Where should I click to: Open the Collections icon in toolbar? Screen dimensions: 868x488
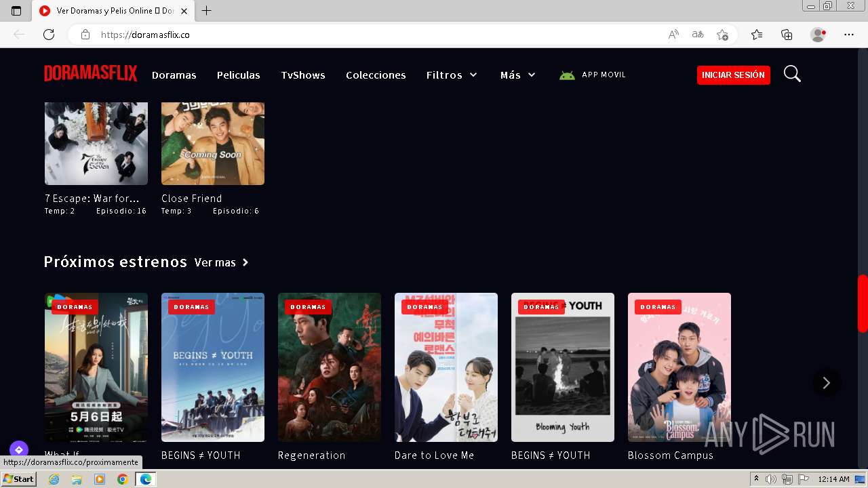(787, 35)
